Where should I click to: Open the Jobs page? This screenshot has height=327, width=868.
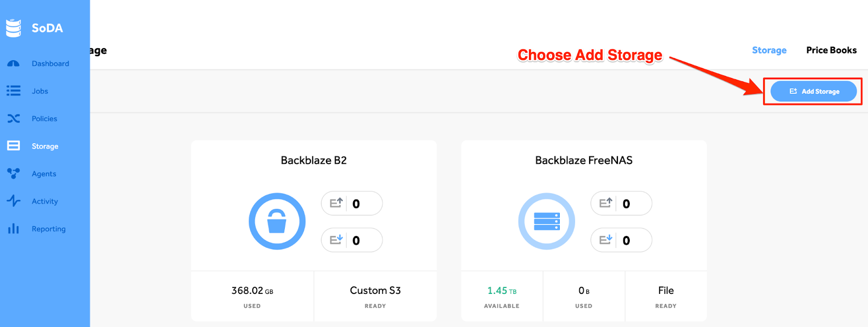40,91
